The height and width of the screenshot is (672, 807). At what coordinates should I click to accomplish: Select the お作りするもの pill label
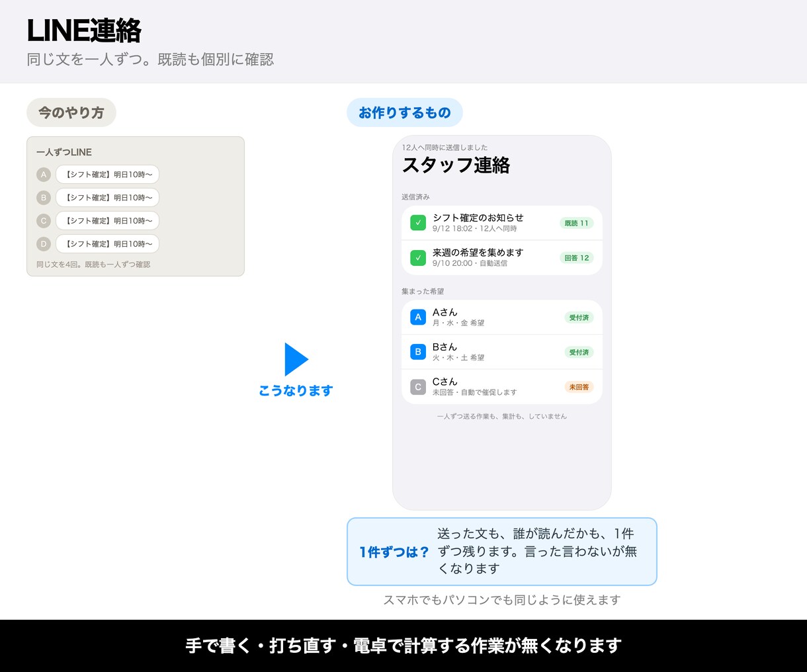(405, 112)
